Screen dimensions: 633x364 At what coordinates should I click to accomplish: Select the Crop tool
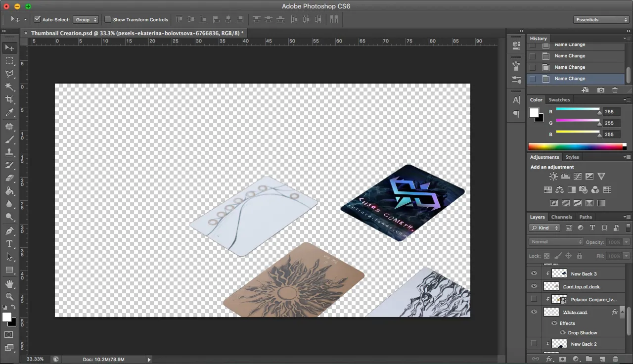coord(9,99)
